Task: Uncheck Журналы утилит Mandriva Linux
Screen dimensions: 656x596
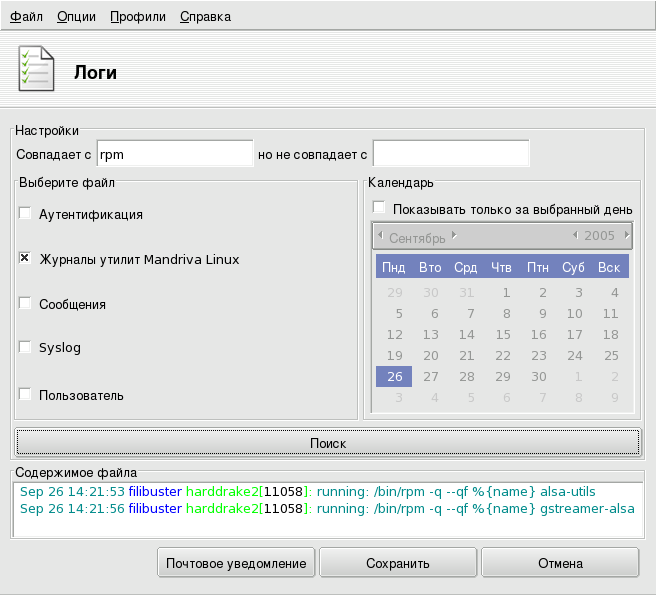Action: [25, 259]
